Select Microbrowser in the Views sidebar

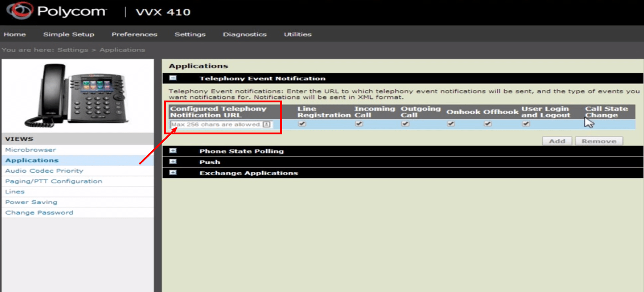point(31,149)
